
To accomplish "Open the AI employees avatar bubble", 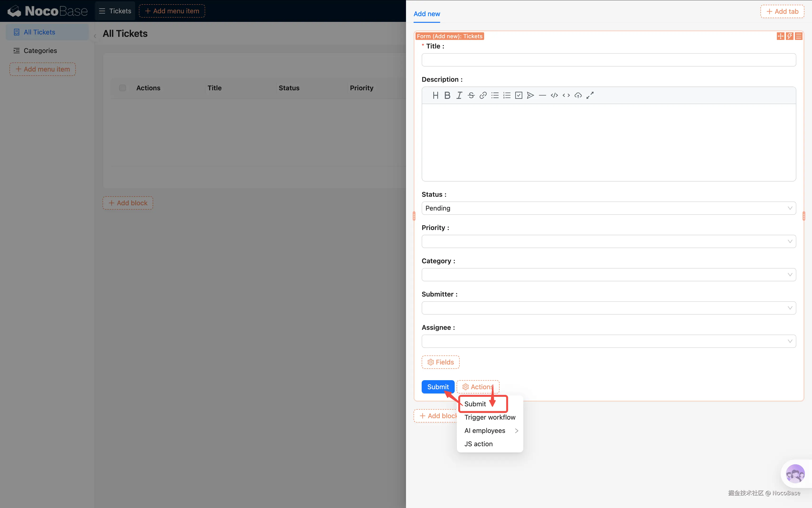I will (795, 474).
